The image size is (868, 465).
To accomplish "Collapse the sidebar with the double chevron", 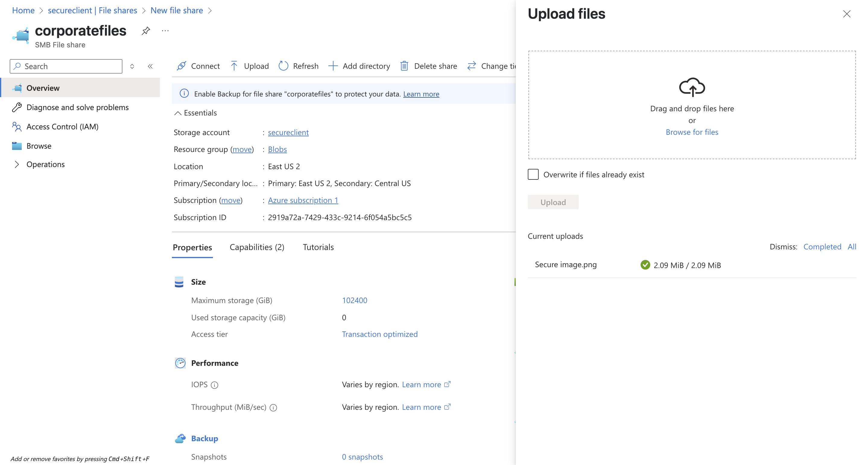I will [x=150, y=66].
